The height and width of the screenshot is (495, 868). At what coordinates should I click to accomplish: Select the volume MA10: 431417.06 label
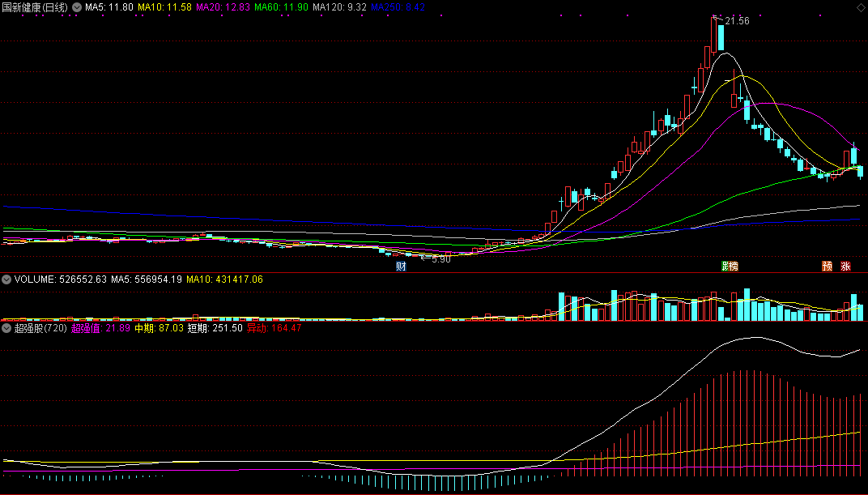click(224, 280)
